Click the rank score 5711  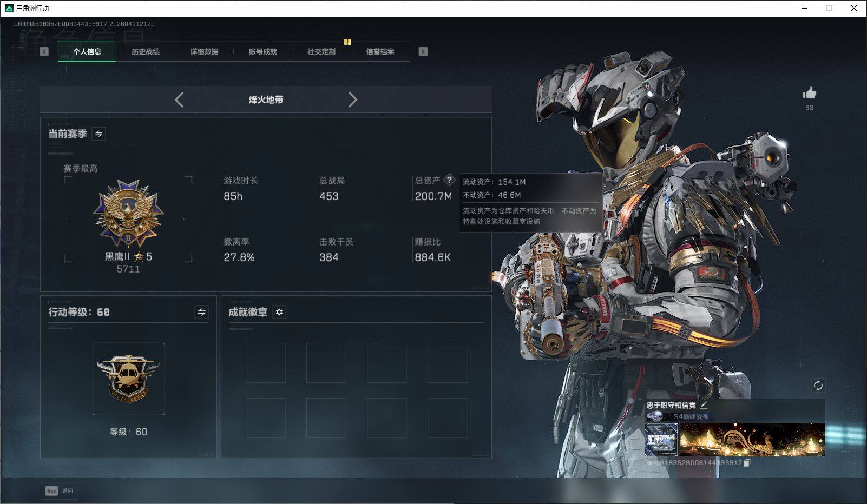tap(128, 269)
